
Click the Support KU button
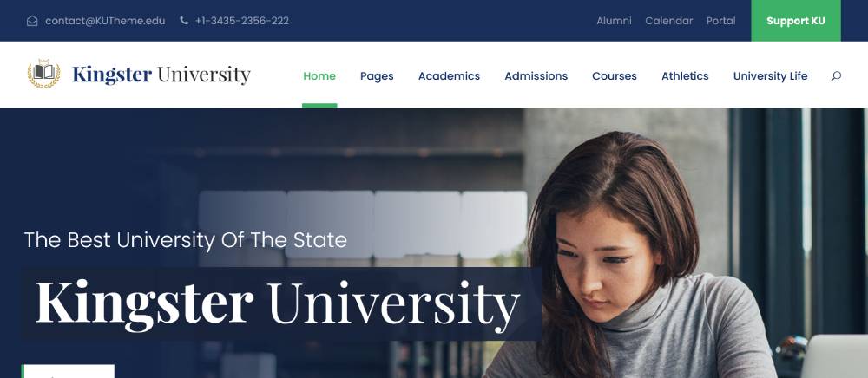[x=795, y=21]
